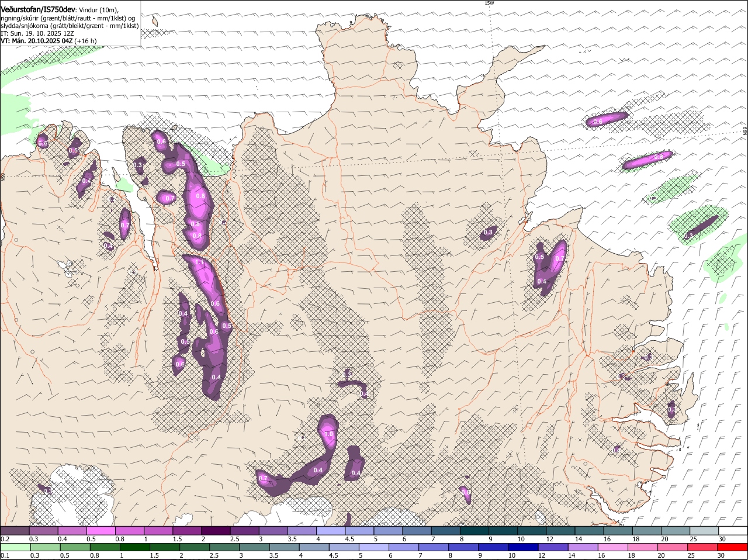
Task: Click the '1.0' snowfall value on the map
Action: pos(328,434)
